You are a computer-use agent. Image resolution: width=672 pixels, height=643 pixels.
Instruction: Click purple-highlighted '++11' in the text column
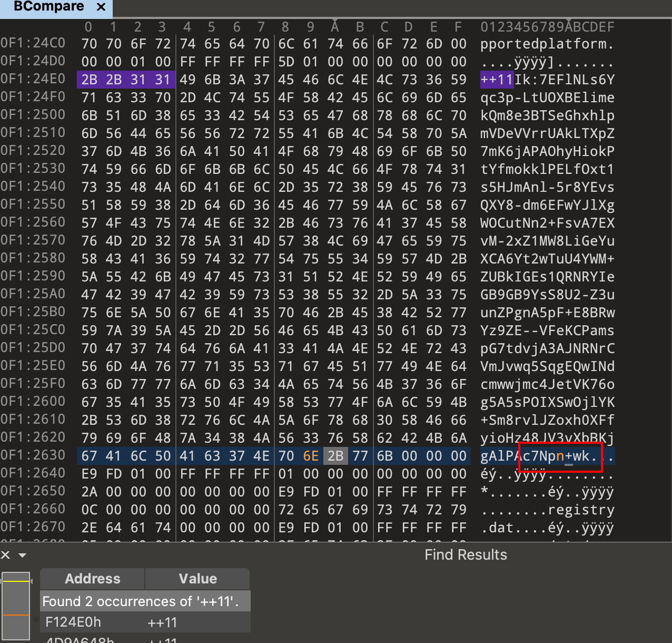click(x=497, y=80)
